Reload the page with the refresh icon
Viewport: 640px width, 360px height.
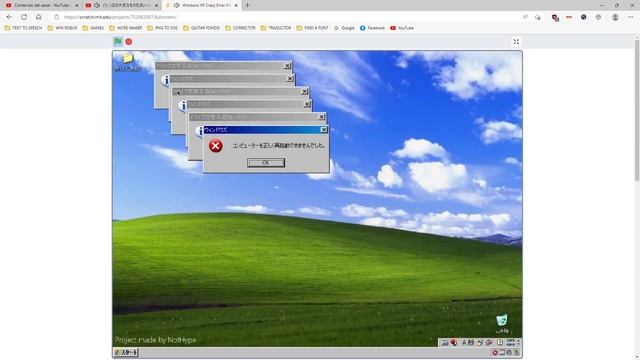(x=24, y=17)
